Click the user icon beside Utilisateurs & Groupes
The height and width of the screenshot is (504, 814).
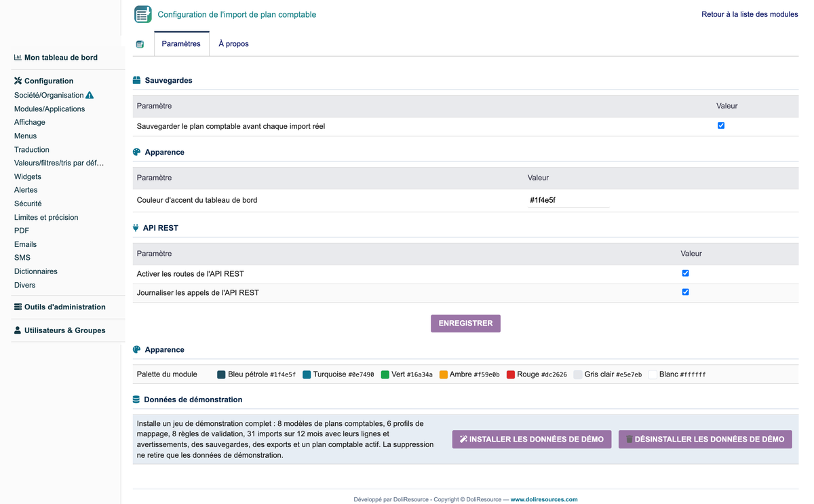[x=18, y=330]
